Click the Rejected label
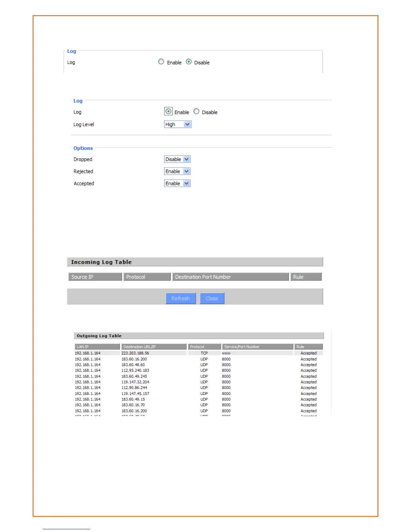411x532 pixels. (x=83, y=171)
